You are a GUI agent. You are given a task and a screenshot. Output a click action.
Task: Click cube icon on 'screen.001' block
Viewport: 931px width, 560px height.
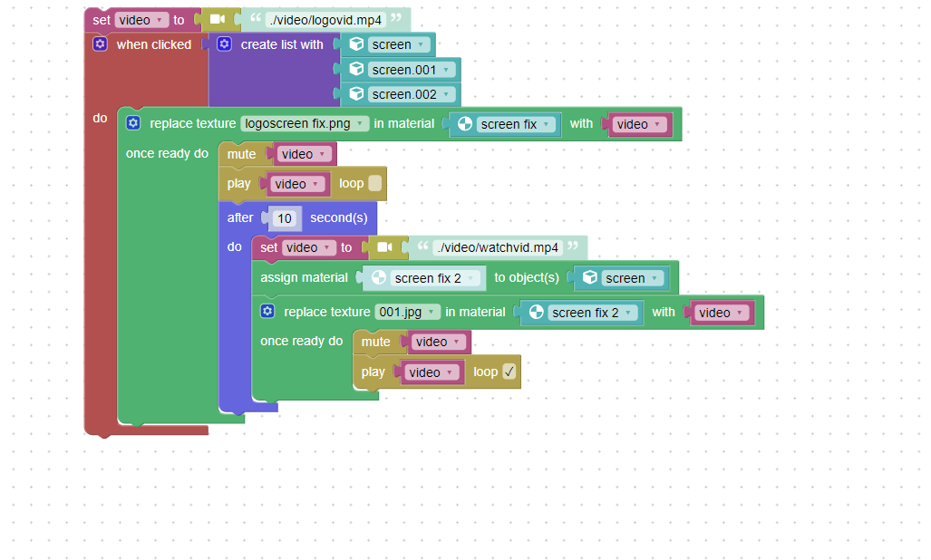coord(356,70)
